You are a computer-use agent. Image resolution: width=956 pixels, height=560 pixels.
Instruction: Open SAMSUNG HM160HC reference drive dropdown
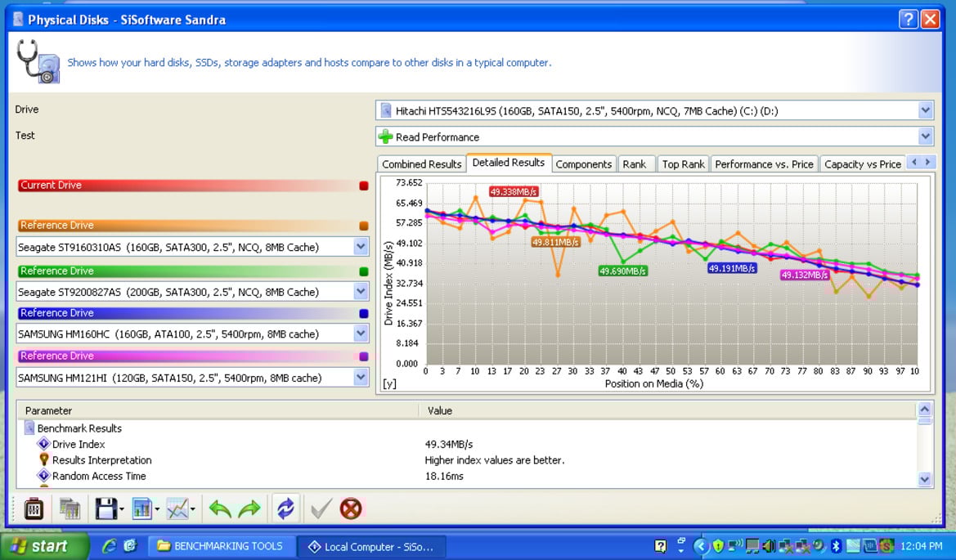tap(361, 334)
